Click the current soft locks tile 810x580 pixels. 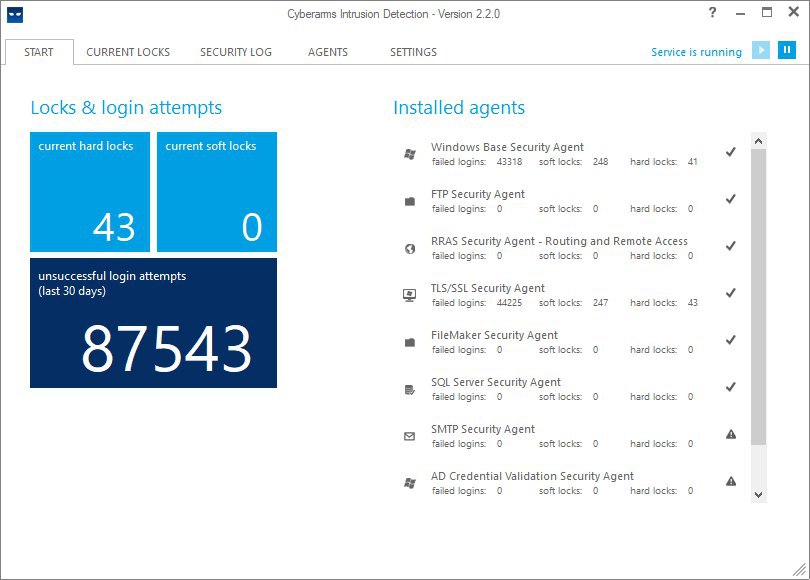(x=217, y=192)
